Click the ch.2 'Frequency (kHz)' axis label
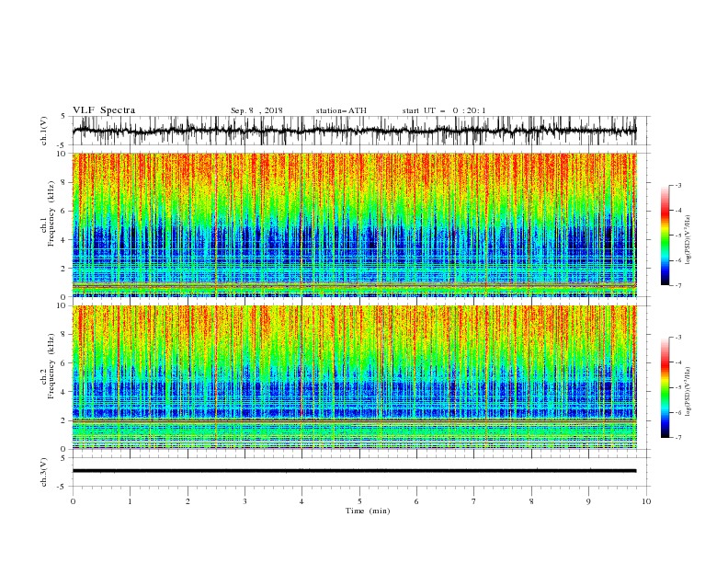728x563 pixels. (51, 366)
